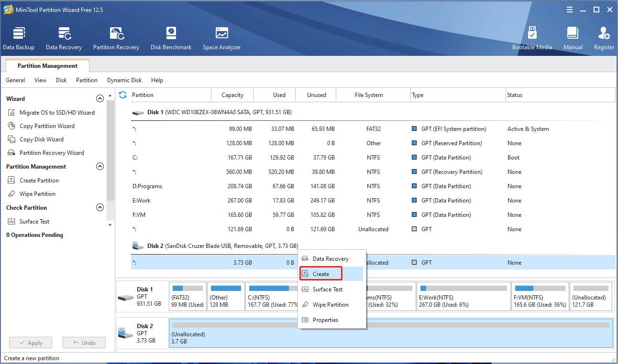Create Bootable Media

[532, 39]
